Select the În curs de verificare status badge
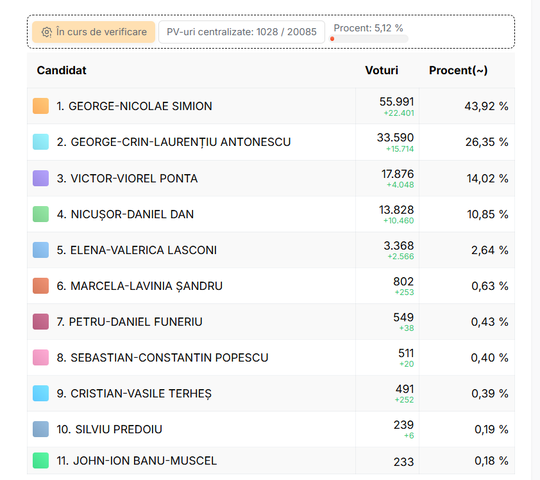Image resolution: width=540 pixels, height=480 pixels. pos(94,32)
